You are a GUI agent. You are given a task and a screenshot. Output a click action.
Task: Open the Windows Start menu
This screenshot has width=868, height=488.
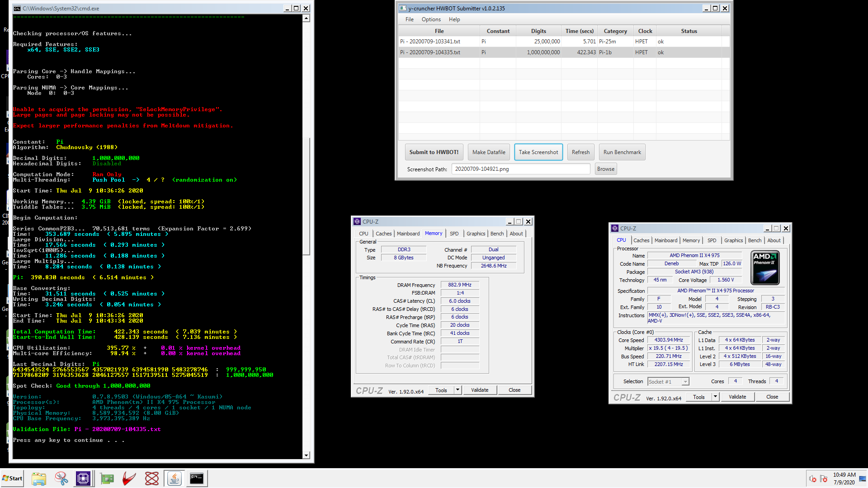click(12, 478)
